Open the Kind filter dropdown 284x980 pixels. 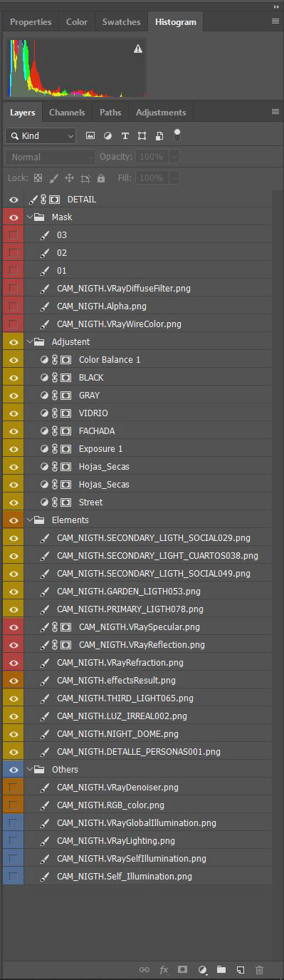click(x=41, y=135)
